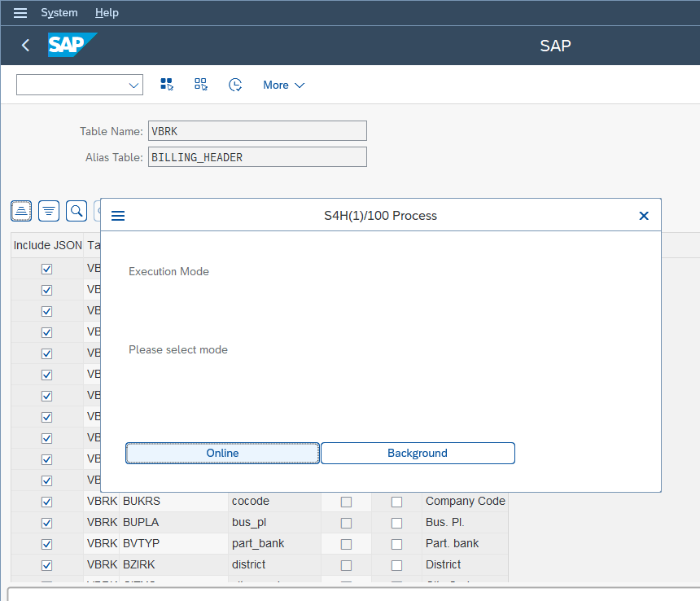This screenshot has height=601, width=700.
Task: Click the part_bank alias cell
Action: [x=274, y=544]
